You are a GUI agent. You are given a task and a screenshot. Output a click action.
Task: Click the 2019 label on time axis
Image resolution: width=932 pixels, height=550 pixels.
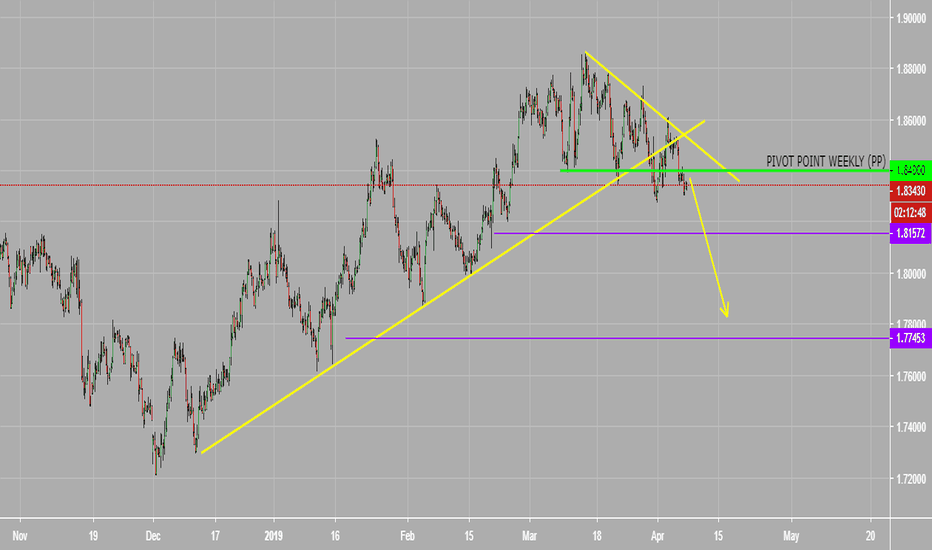tap(273, 536)
